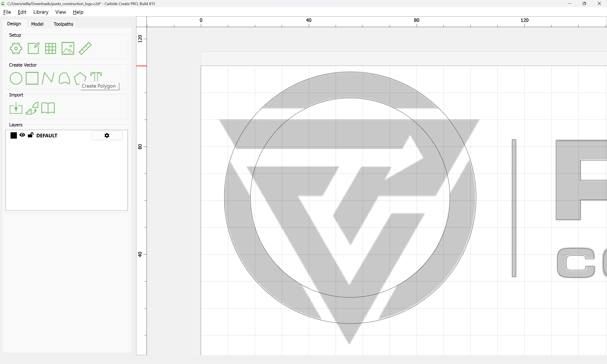The width and height of the screenshot is (607, 364).
Task: Open the Library menu
Action: 41,12
